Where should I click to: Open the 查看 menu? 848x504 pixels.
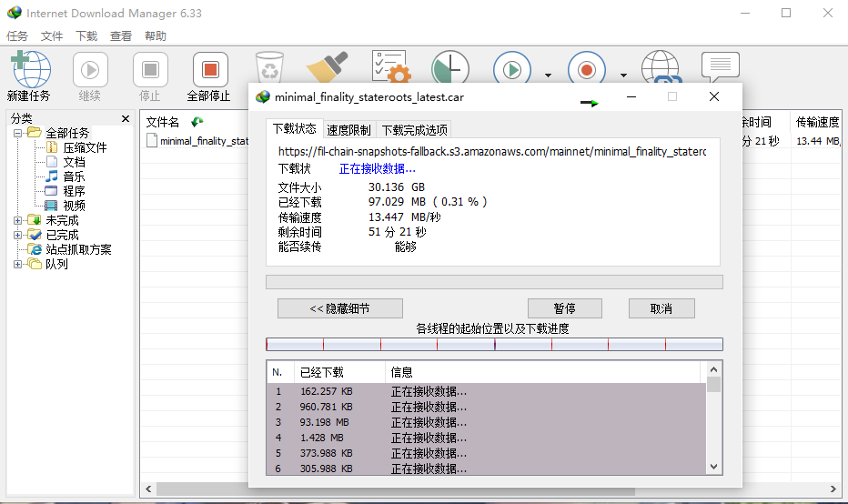[x=121, y=36]
